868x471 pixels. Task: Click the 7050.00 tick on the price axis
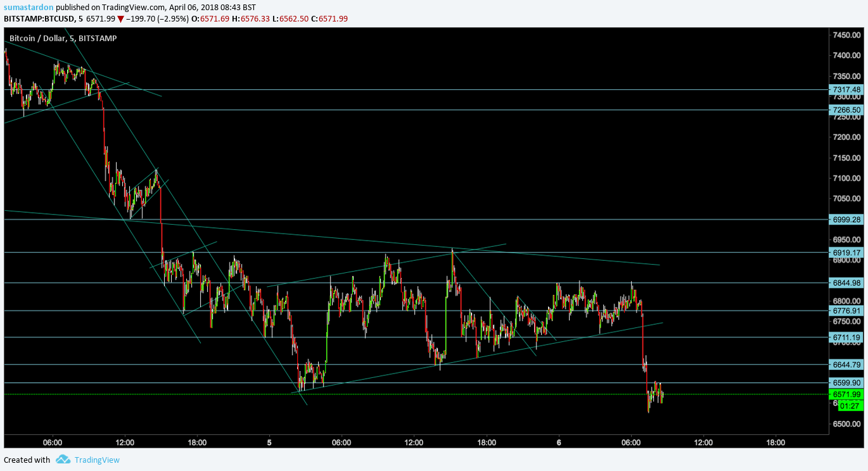(x=846, y=199)
